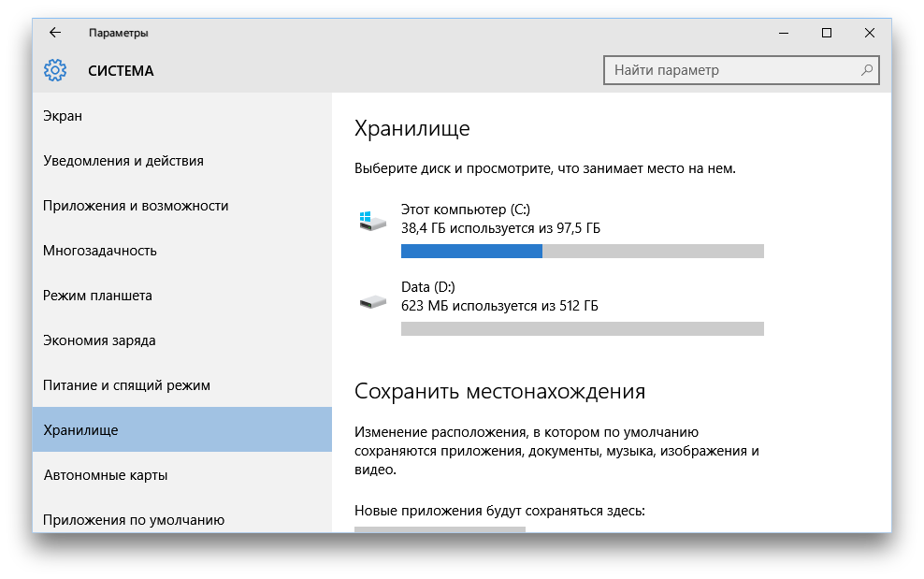Minimize the Параметры window

783,33
